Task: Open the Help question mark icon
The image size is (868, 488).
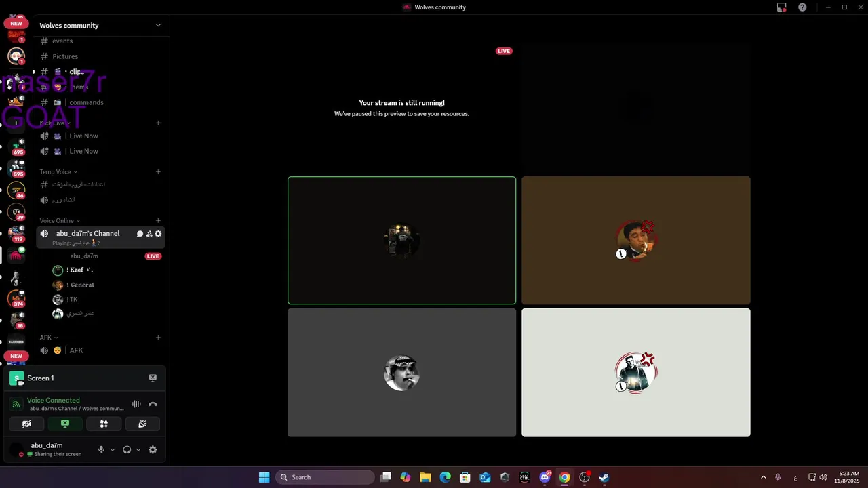Action: click(802, 7)
